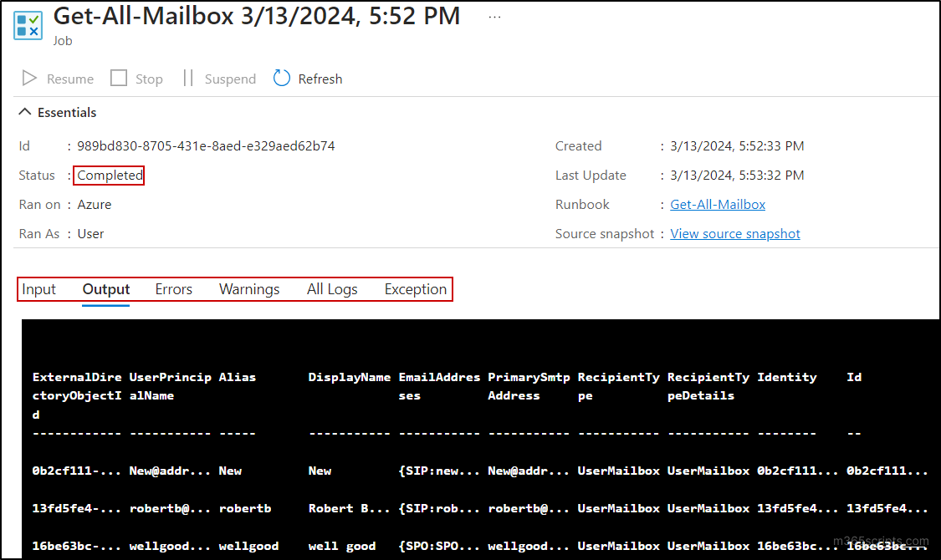Click the Get-All-Mailbox job title
Viewport: 941px width, 560px height.
(256, 16)
